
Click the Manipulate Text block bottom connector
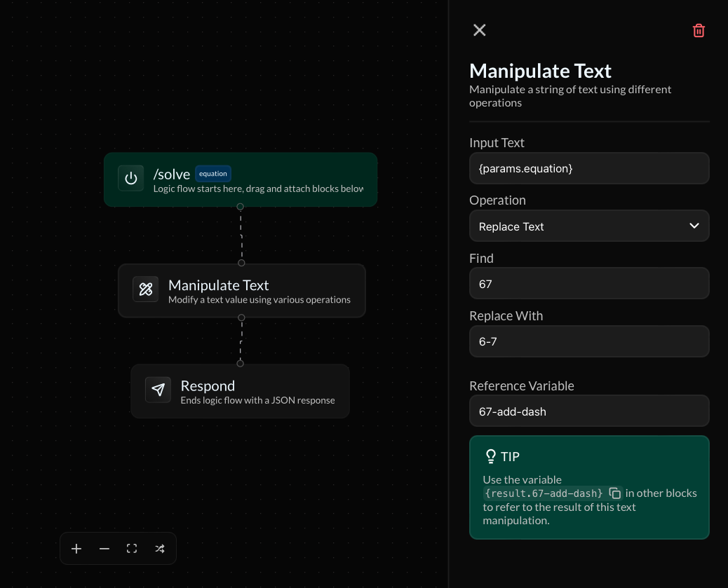coord(241,318)
